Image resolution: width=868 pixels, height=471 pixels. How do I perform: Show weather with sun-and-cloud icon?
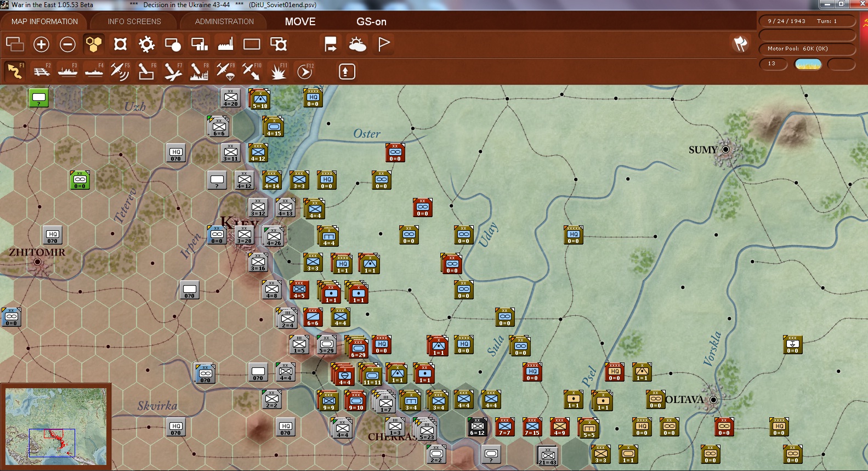pyautogui.click(x=358, y=44)
